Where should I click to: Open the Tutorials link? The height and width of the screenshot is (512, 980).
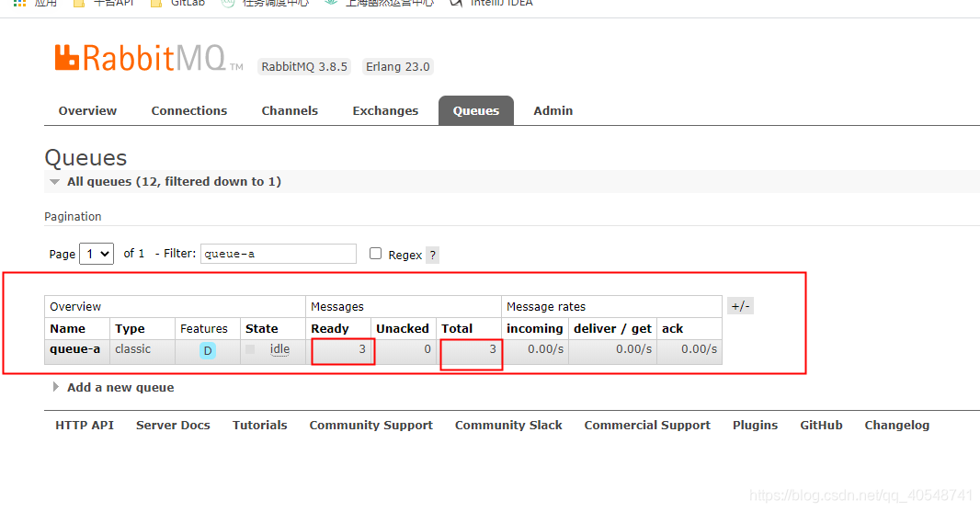(260, 425)
